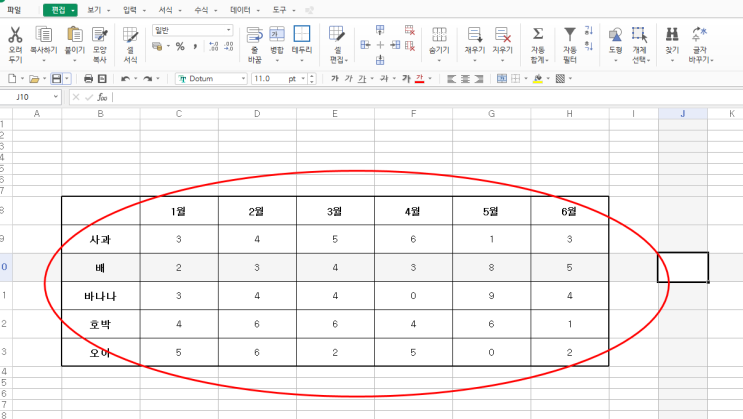
Task: Click the decrease decimal places icon
Action: [x=229, y=46]
